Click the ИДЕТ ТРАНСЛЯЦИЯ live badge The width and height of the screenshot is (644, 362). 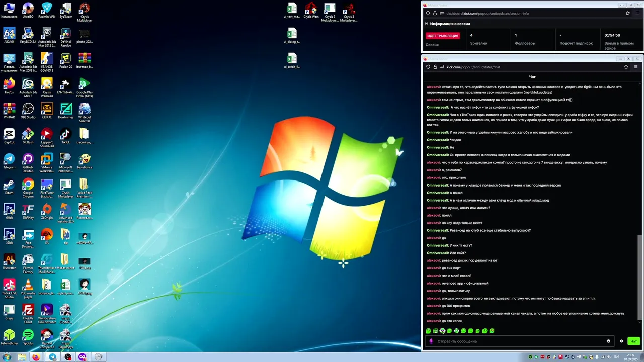(x=443, y=36)
